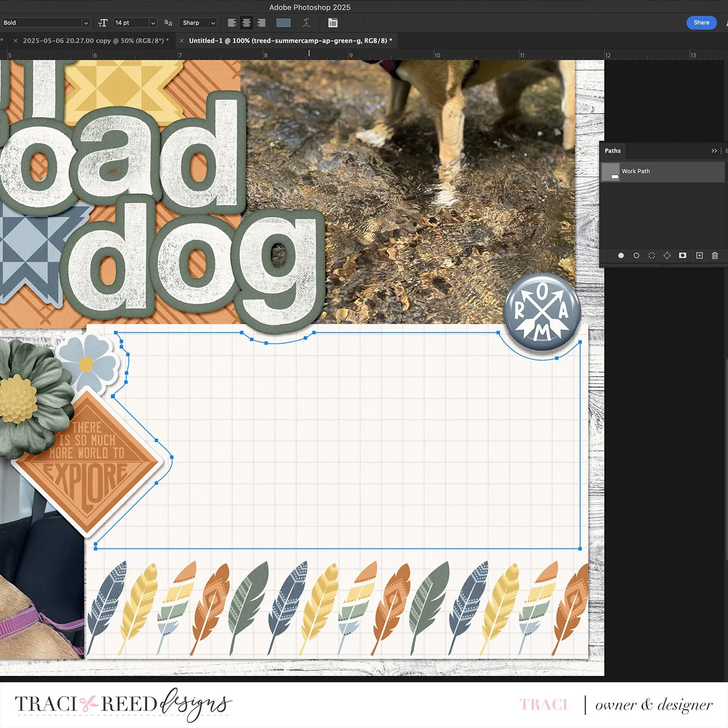Enable left text alignment

pyautogui.click(x=231, y=23)
